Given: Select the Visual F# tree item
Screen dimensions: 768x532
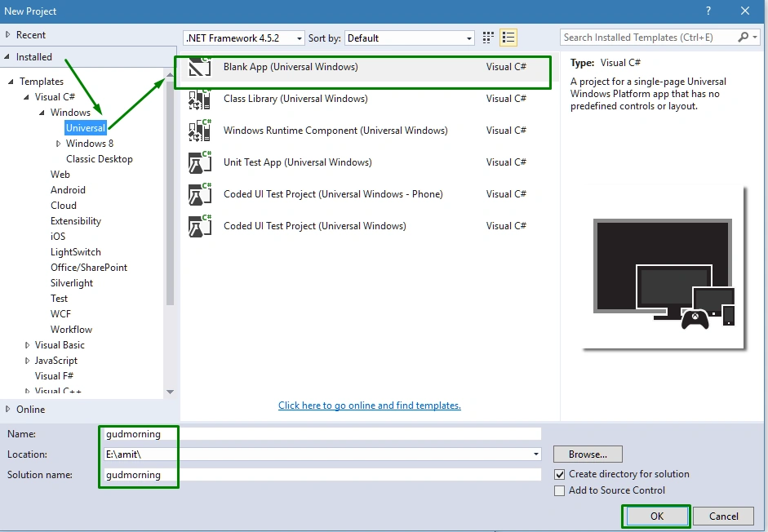Looking at the screenshot, I should (x=55, y=375).
